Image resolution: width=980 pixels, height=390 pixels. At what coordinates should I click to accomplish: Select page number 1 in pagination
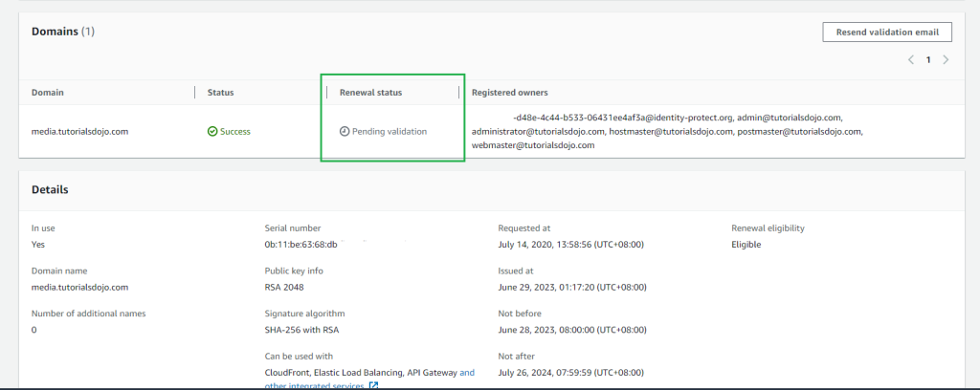coord(927,60)
